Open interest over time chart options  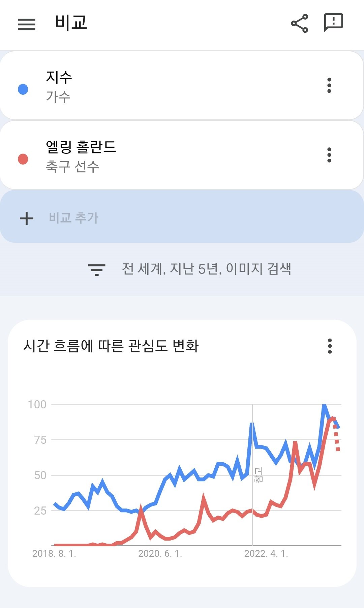330,346
